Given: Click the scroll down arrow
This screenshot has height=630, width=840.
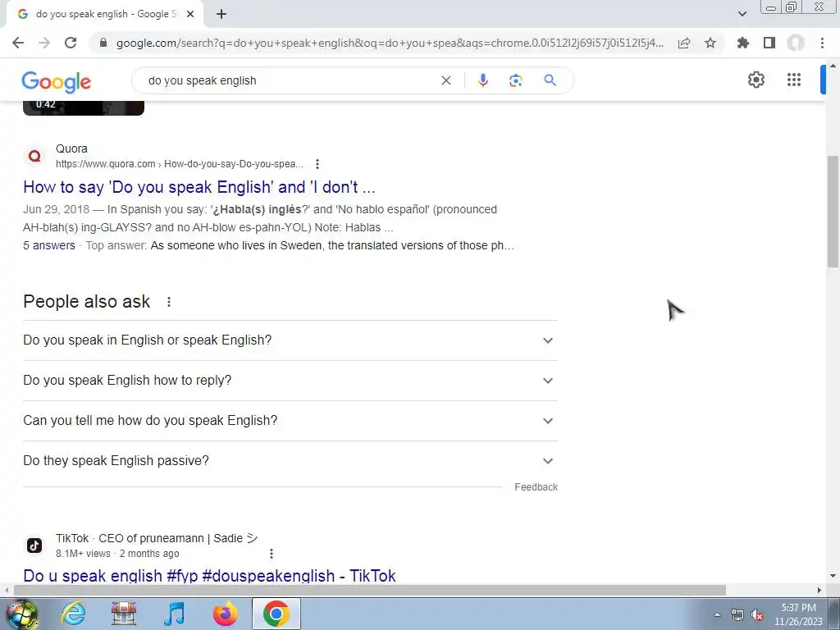Looking at the screenshot, I should point(833,576).
